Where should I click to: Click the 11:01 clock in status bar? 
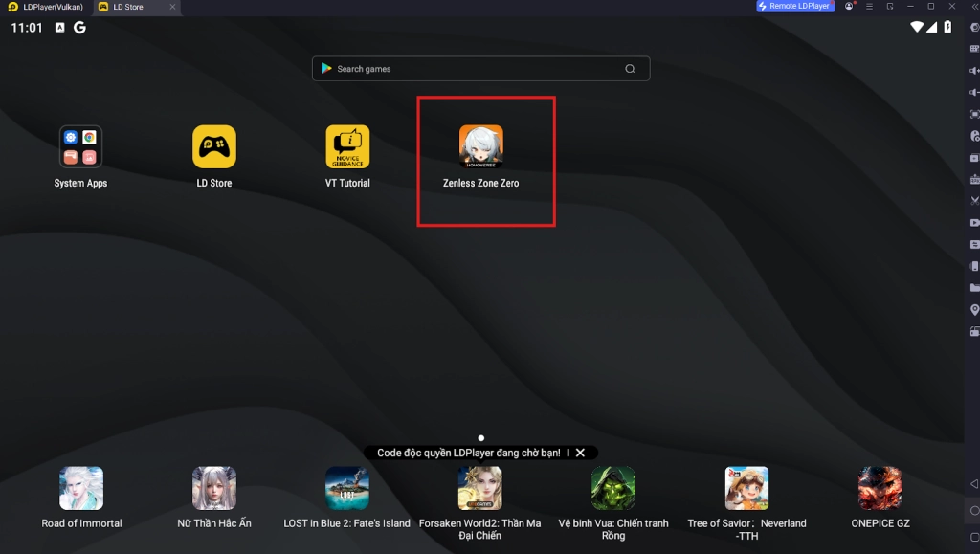pyautogui.click(x=26, y=28)
